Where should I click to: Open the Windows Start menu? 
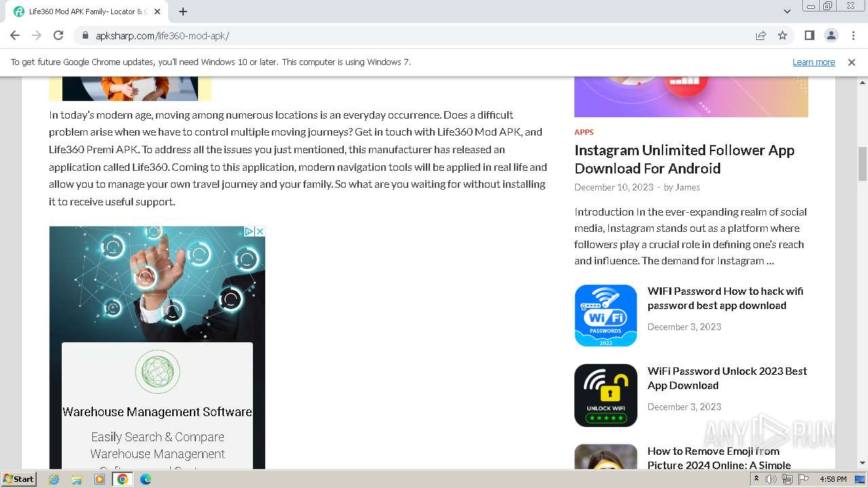(x=19, y=479)
